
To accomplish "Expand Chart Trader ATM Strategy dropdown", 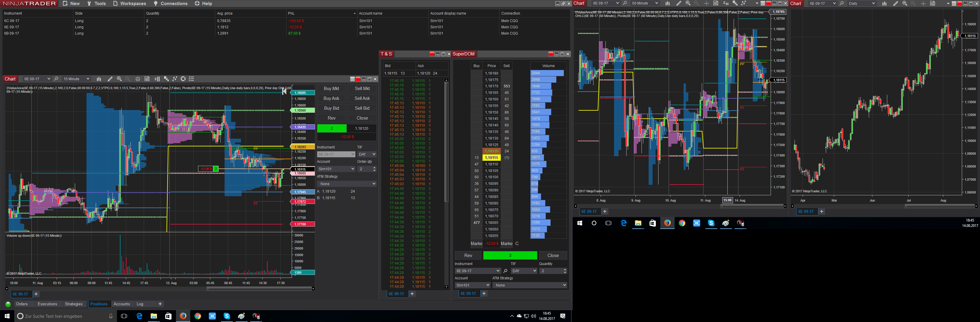I will (x=347, y=184).
